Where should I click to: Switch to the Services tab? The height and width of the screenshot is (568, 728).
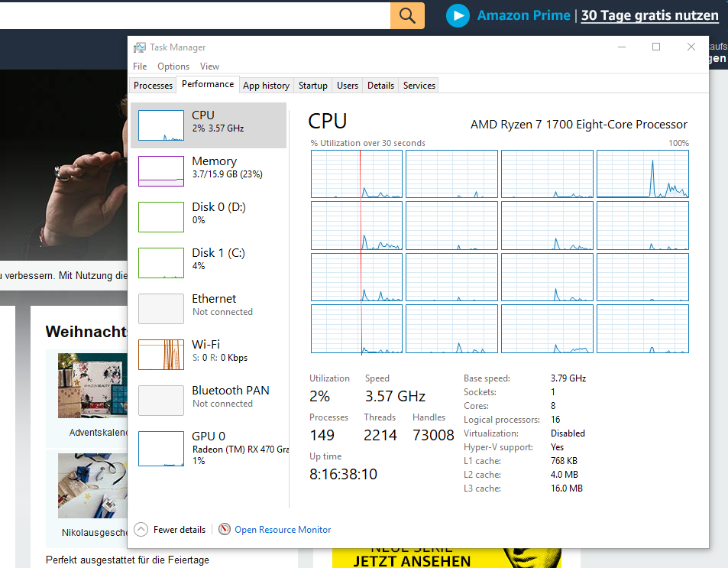[419, 86]
